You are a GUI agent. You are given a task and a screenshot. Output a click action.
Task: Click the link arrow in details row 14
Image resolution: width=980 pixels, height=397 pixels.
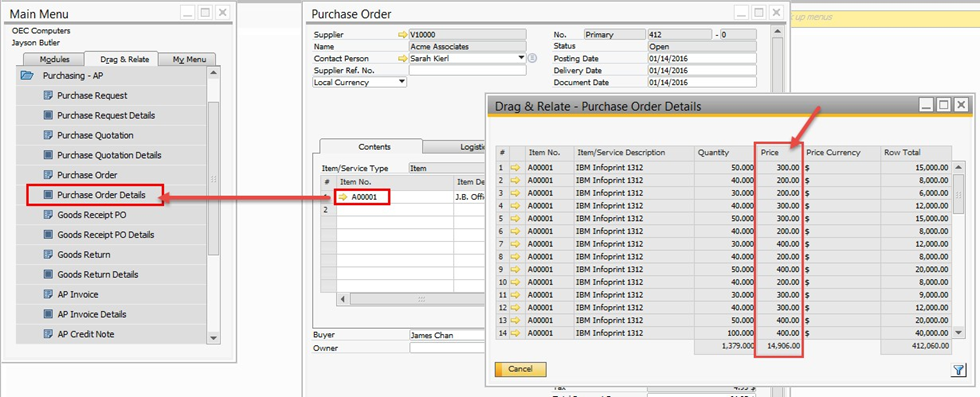click(516, 333)
